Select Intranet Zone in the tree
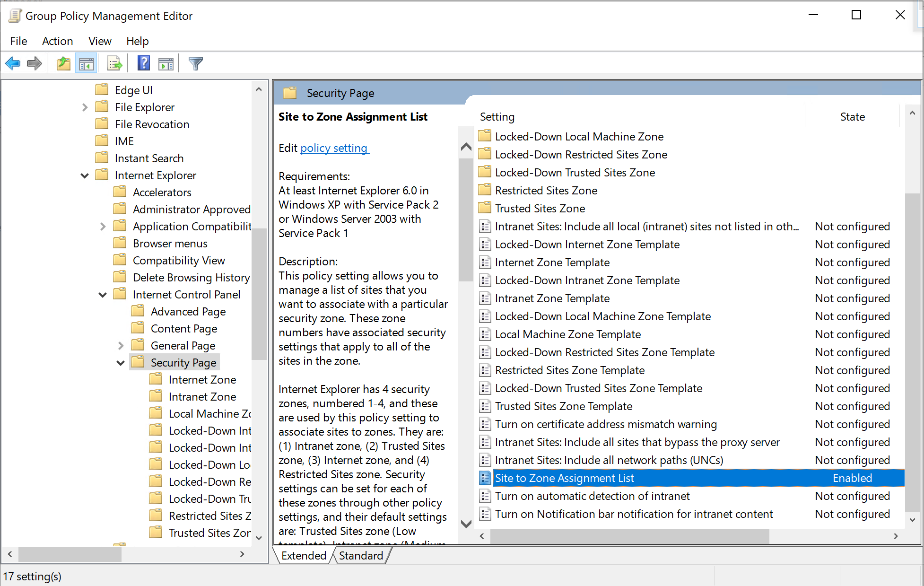 (x=202, y=397)
